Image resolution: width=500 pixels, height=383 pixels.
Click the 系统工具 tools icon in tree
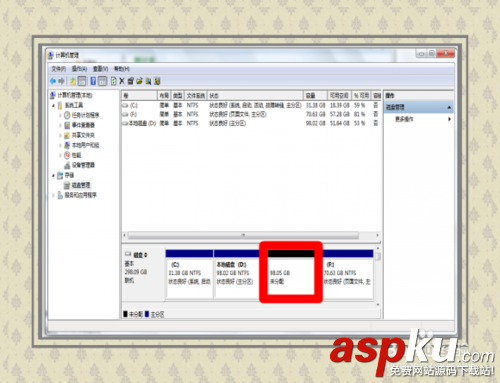[x=60, y=106]
